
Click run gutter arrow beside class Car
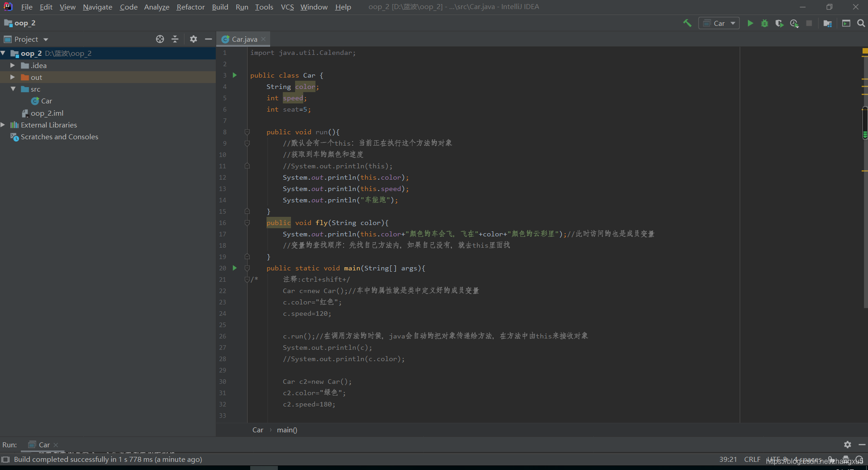(235, 75)
